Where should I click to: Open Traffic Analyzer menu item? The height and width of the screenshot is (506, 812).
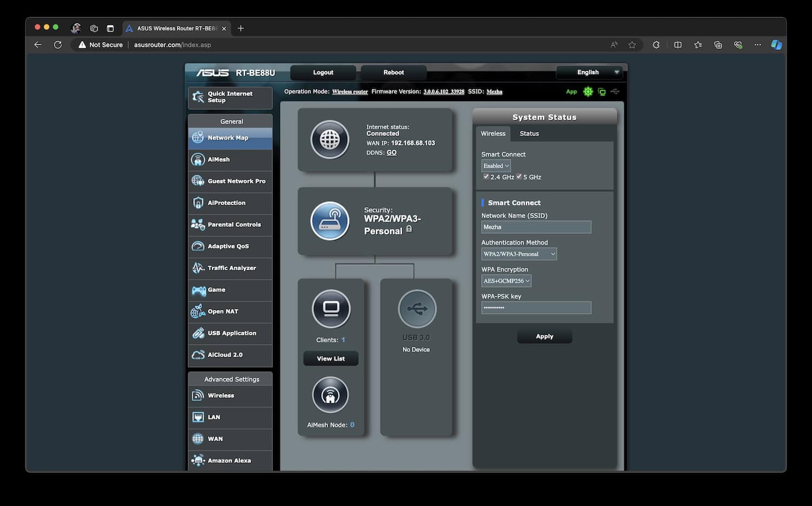(230, 268)
